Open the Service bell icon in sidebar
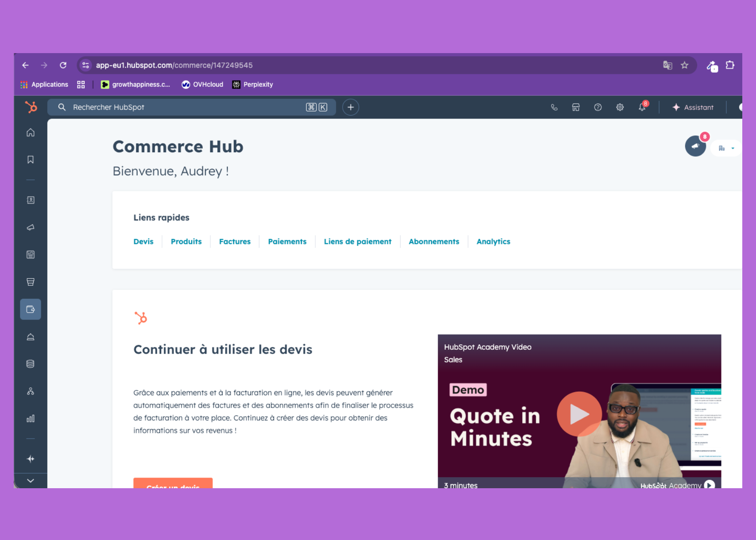Image resolution: width=756 pixels, height=540 pixels. coord(31,337)
